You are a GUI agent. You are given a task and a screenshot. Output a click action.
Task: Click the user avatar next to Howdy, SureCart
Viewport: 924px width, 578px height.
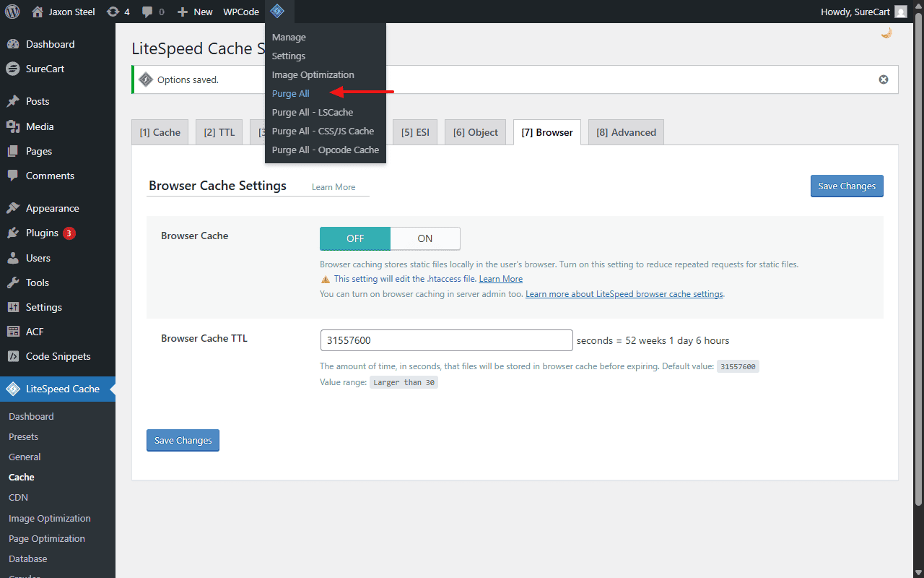click(901, 12)
